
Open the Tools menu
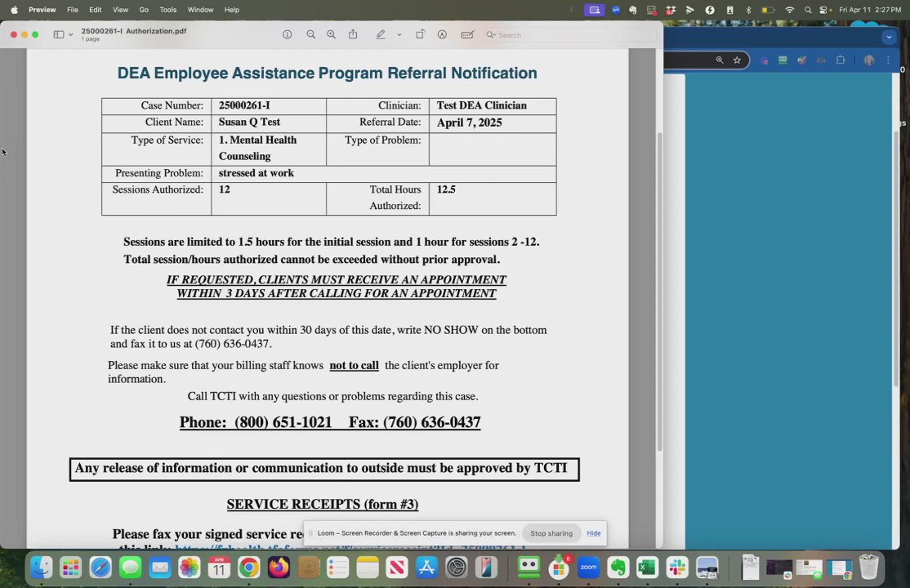(168, 10)
